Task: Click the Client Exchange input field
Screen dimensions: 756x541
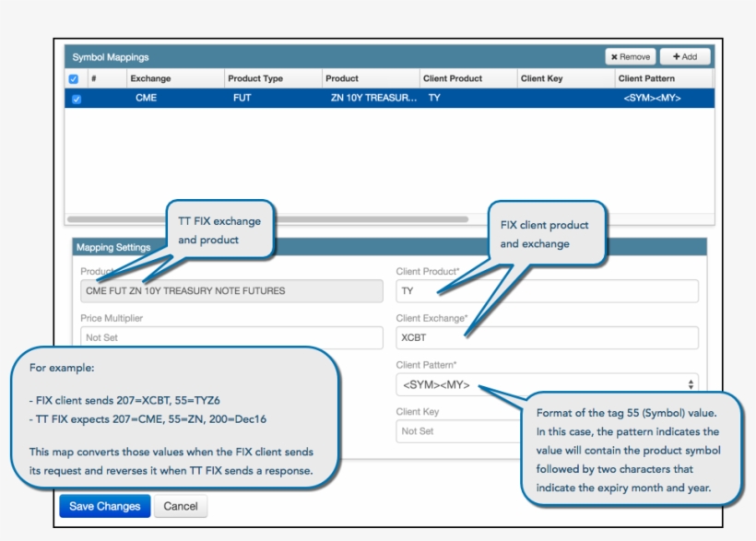Action: pyautogui.click(x=547, y=338)
